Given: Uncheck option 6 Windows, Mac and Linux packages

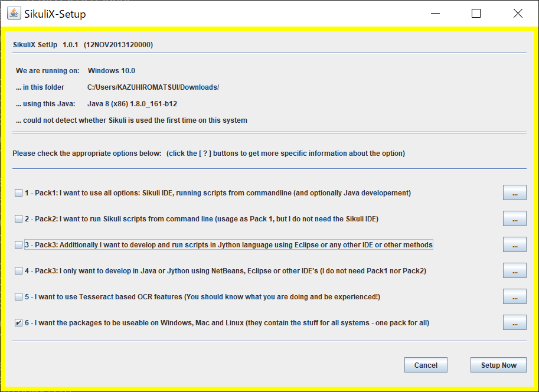Looking at the screenshot, I should tap(18, 323).
